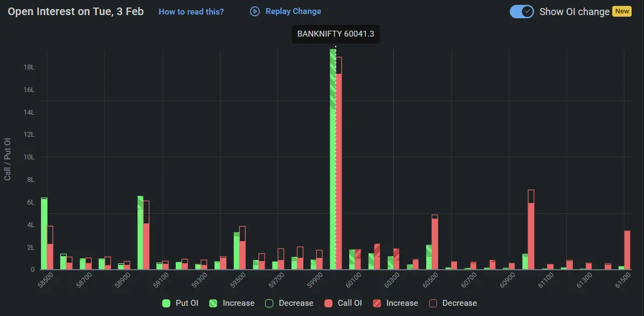Click the Call / Put OI axis title

click(8, 160)
